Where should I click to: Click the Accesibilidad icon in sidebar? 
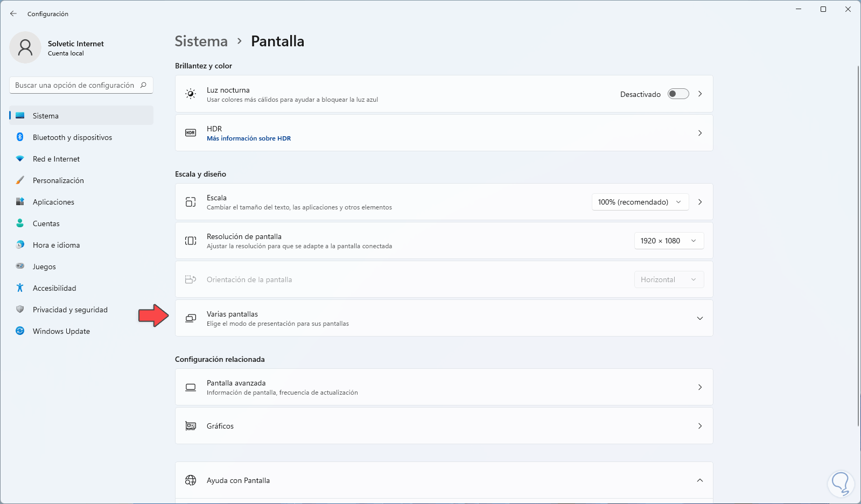[x=20, y=288]
